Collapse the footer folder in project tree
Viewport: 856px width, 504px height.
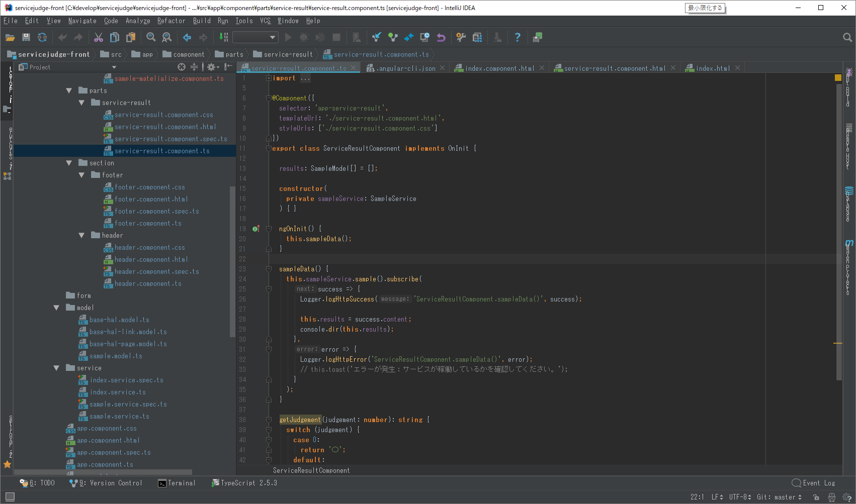pyautogui.click(x=81, y=175)
